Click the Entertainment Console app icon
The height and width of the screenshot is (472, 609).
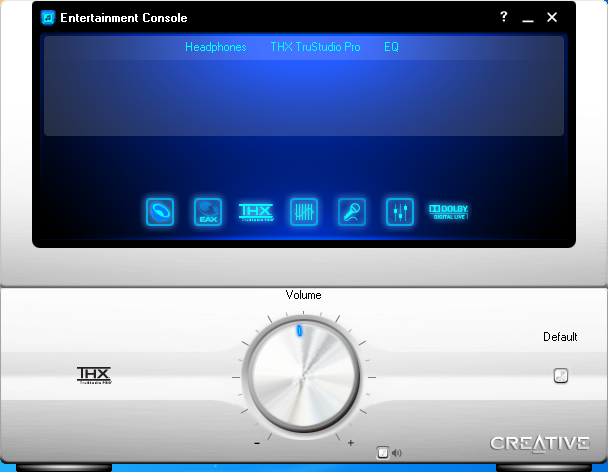pyautogui.click(x=48, y=17)
